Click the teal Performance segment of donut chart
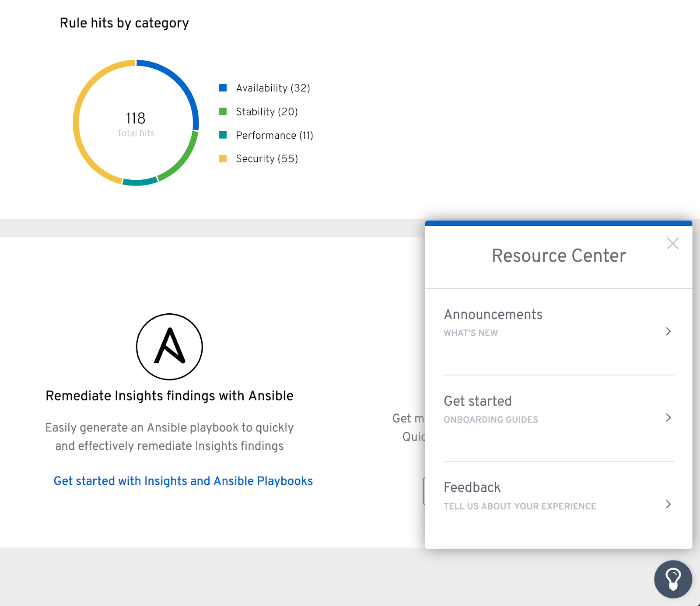This screenshot has height=606, width=700. (140, 182)
